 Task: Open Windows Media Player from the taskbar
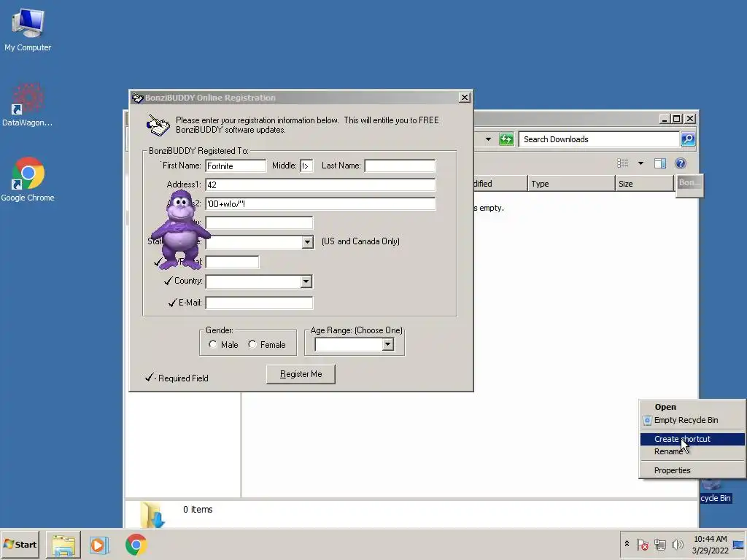click(99, 545)
